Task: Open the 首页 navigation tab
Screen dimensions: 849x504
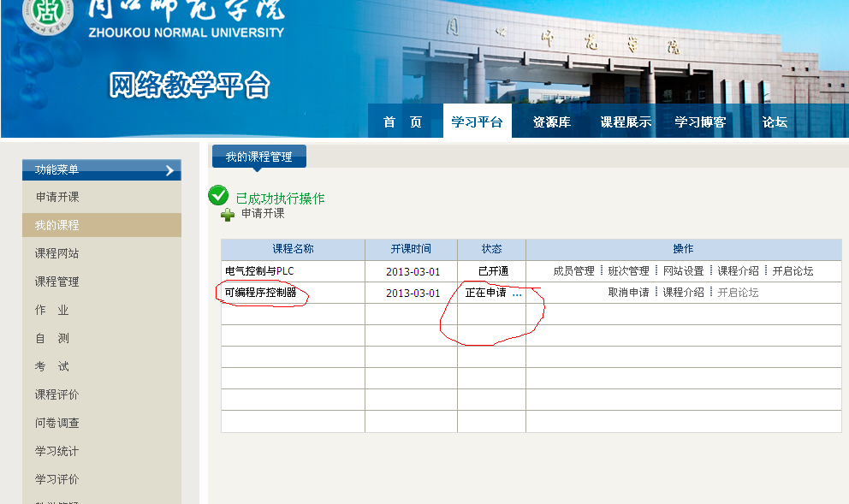Action: click(x=402, y=122)
